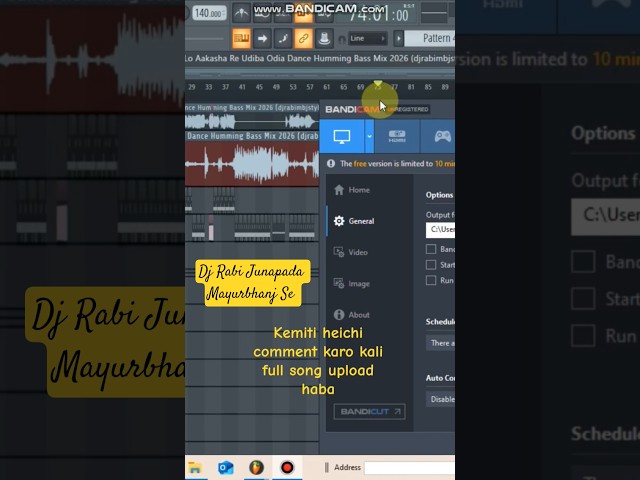Select Bandicam screen recording mode icon
Viewport: 640px width, 480px height.
[342, 136]
